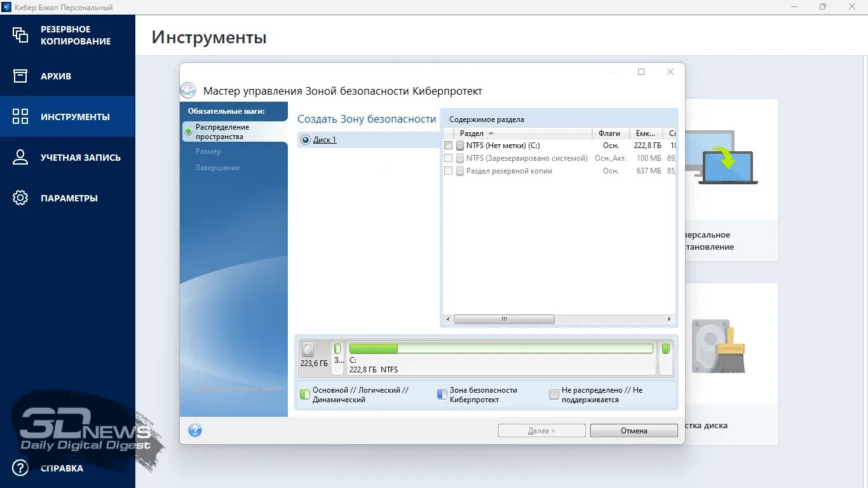Click the disk cleanup brush icon behind the dialog

click(718, 348)
